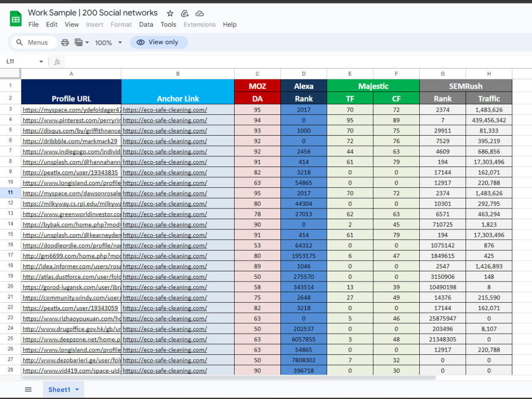Screen dimensions: 532x399
Task: Open the Sheet1 tab options arrow
Action: coord(77,389)
